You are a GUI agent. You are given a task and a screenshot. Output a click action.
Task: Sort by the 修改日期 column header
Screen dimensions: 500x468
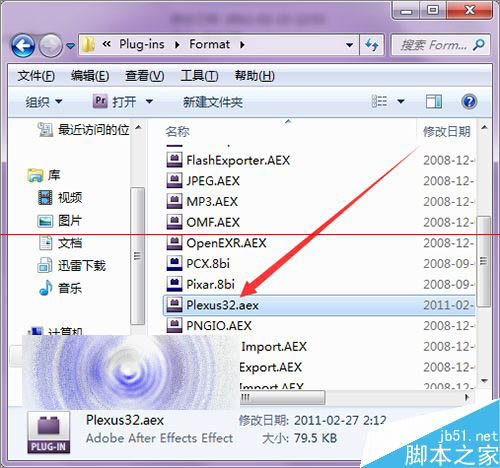(447, 132)
